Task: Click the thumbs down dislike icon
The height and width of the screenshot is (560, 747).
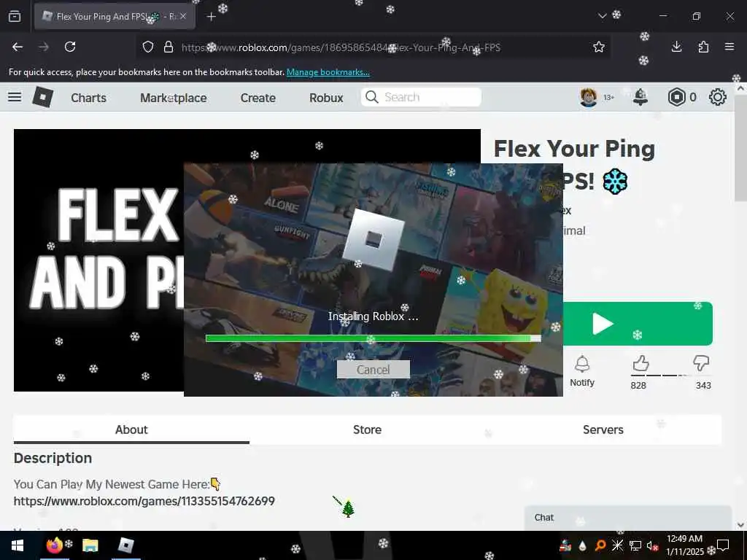Action: 701,363
